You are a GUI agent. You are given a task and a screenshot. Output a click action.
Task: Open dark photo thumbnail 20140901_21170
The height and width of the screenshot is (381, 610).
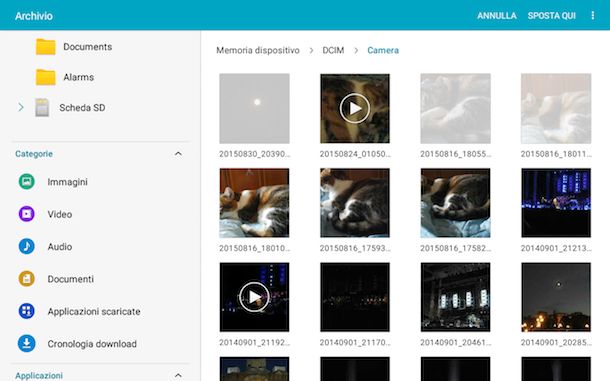point(355,297)
